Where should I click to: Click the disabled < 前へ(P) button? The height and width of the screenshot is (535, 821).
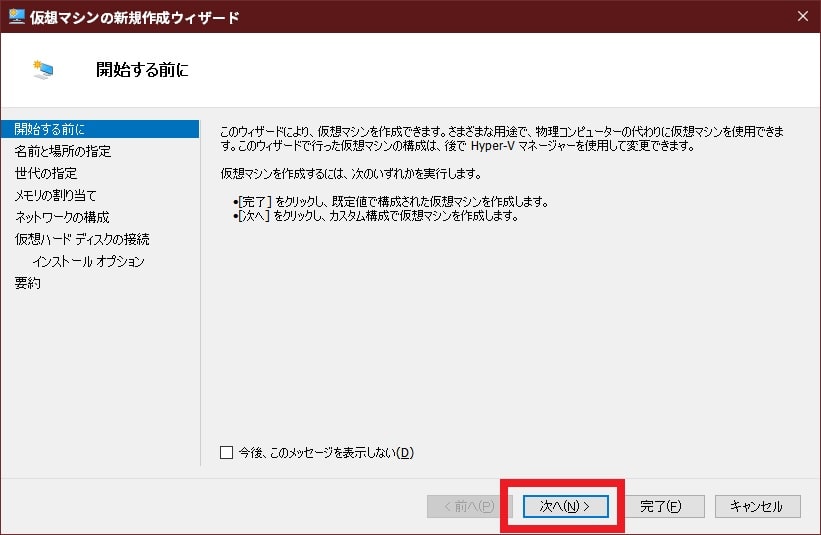[x=463, y=506]
